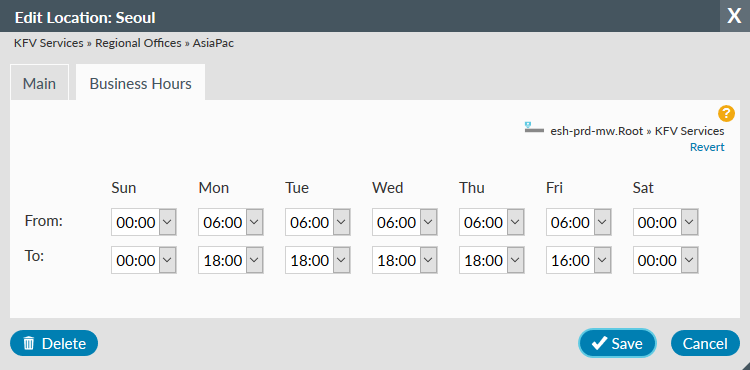This screenshot has height=370, width=750.
Task: Open Saturday To time dropdown
Action: (665, 260)
